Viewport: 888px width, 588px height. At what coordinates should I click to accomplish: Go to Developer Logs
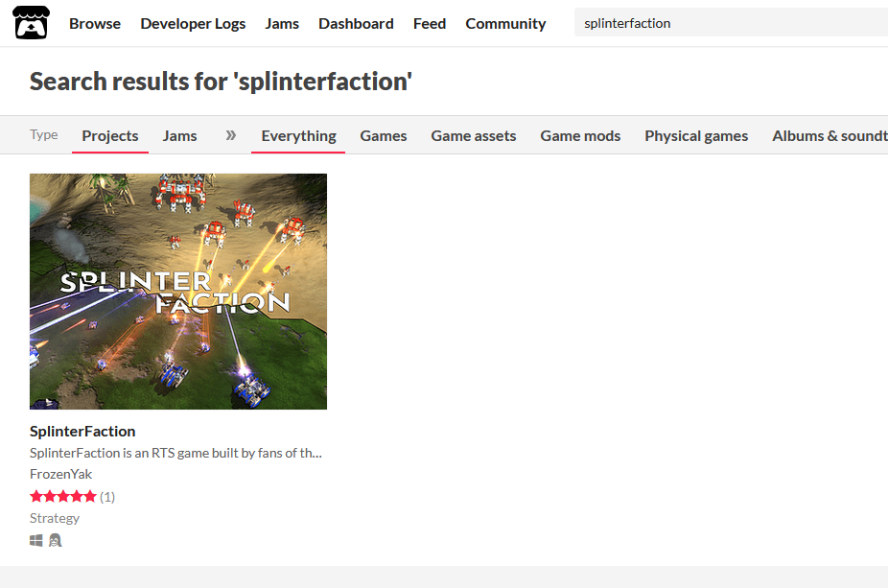click(193, 23)
